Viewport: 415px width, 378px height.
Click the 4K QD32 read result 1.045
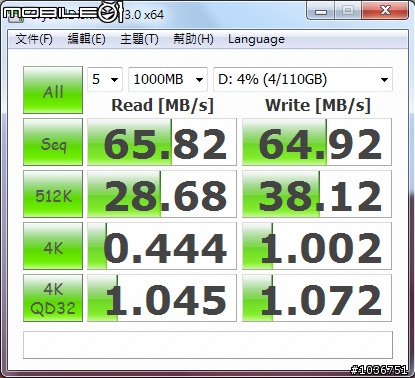click(162, 298)
